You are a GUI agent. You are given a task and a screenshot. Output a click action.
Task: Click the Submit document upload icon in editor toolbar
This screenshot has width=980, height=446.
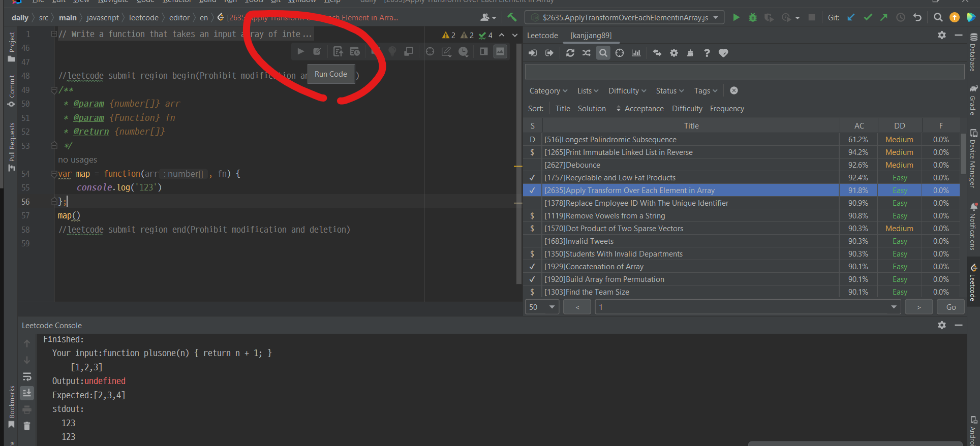[338, 51]
